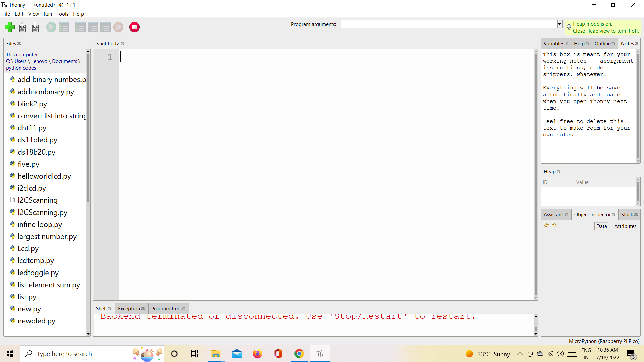Open Chrome from the Windows taskbar
This screenshot has height=362, width=644.
[299, 354]
